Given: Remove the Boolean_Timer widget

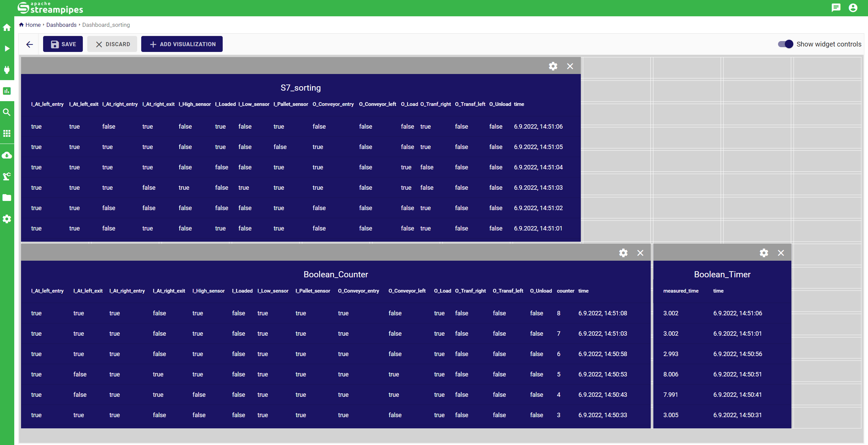Looking at the screenshot, I should (781, 253).
